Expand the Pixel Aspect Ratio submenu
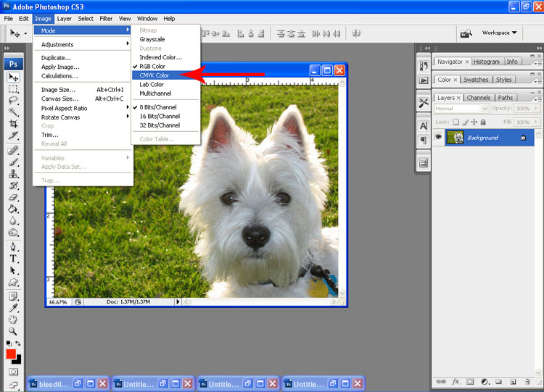The width and height of the screenshot is (544, 392). tap(83, 108)
